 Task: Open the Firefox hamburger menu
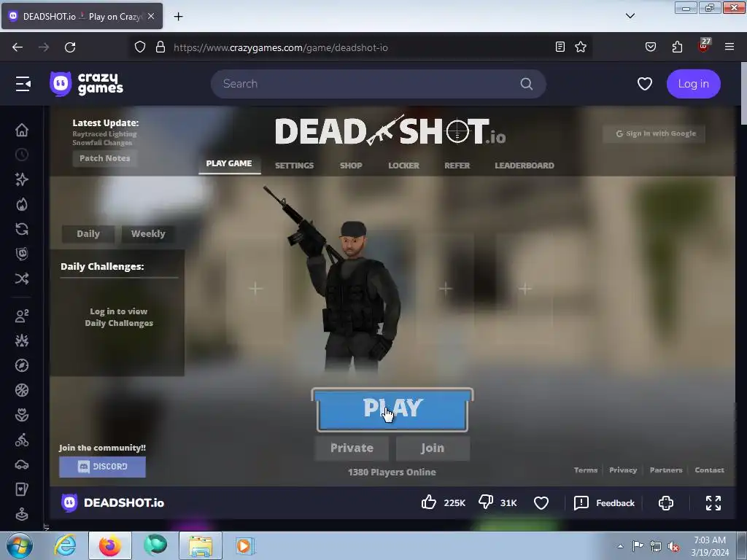click(729, 47)
